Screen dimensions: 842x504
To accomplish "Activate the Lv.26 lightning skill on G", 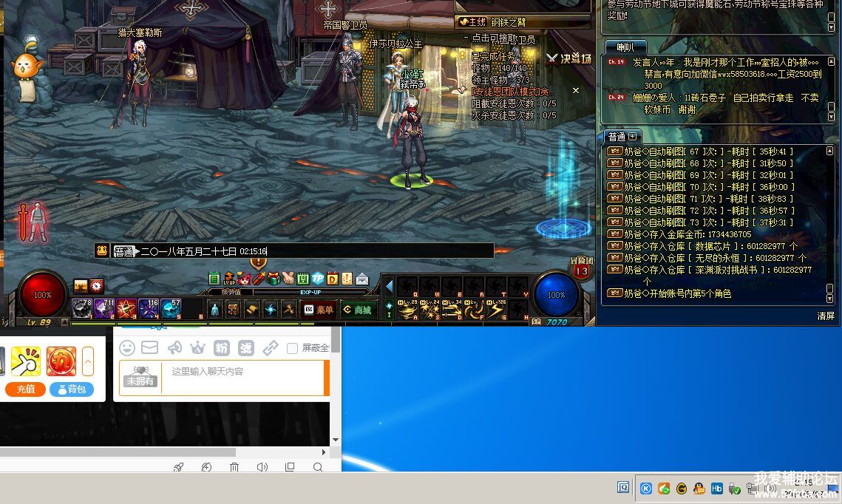I will (x=496, y=310).
